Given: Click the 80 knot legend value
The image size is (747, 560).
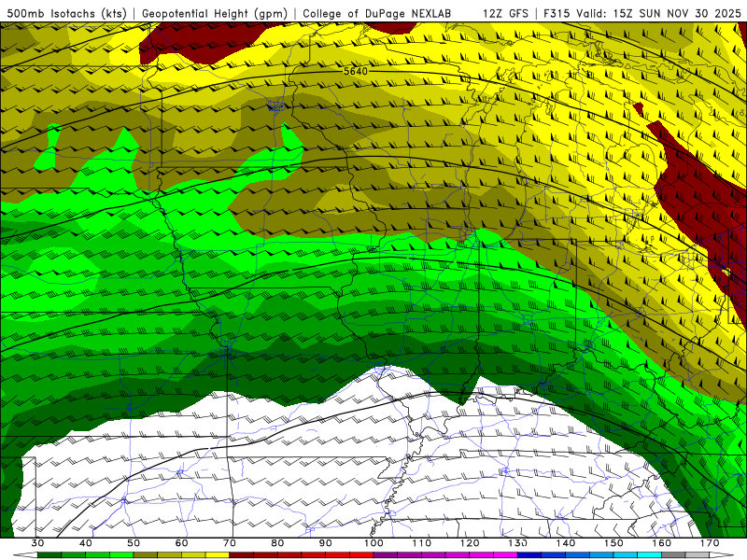Looking at the screenshot, I should click(x=277, y=543).
